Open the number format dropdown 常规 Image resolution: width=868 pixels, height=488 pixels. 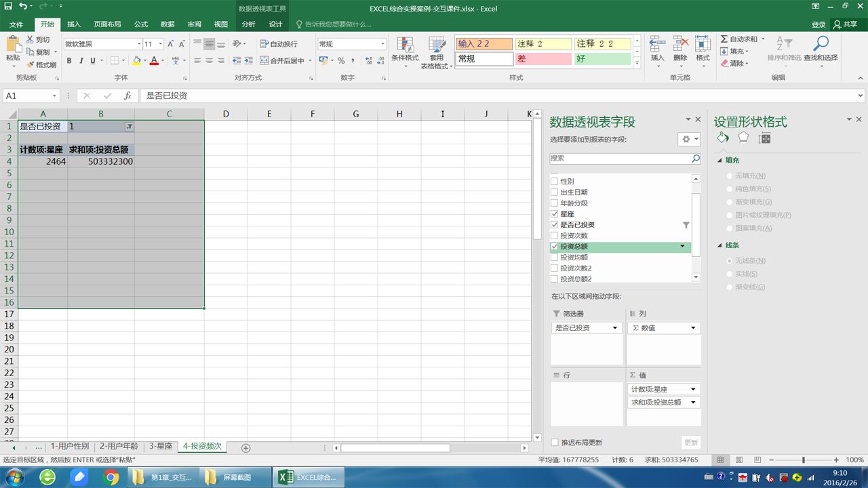(x=382, y=44)
